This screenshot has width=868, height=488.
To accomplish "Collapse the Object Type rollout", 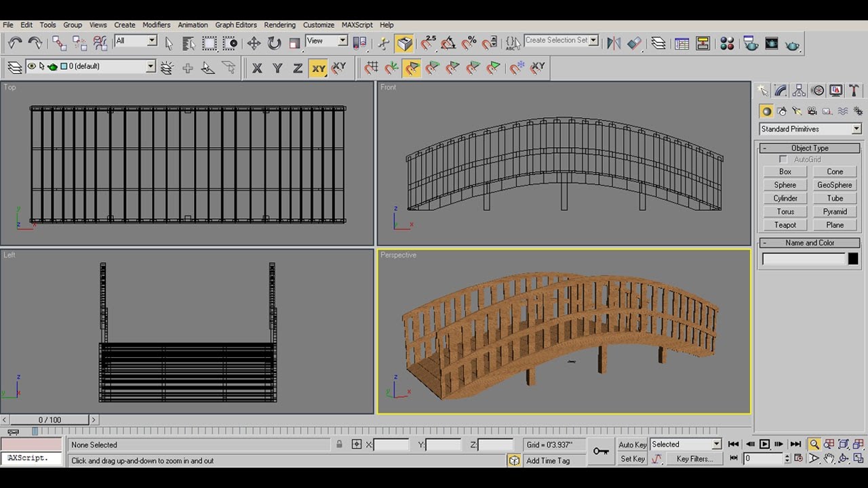I will point(810,148).
